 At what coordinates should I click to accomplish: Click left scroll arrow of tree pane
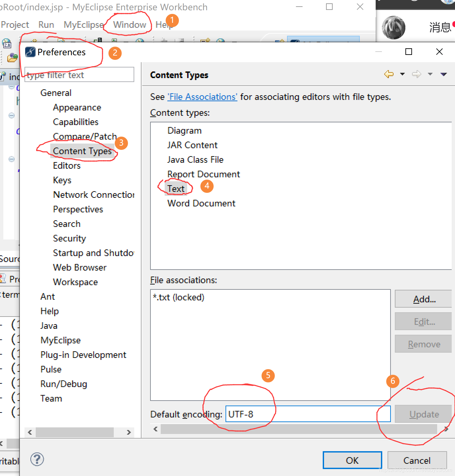(30, 432)
